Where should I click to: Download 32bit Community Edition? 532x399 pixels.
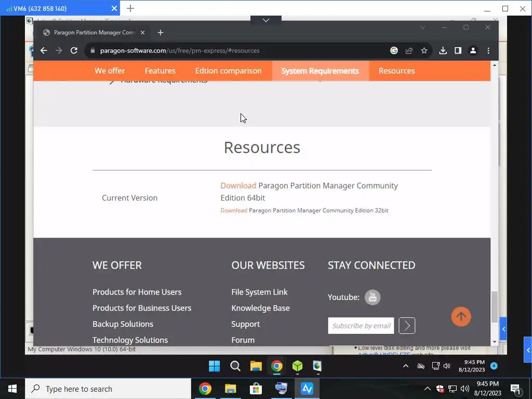click(x=234, y=210)
